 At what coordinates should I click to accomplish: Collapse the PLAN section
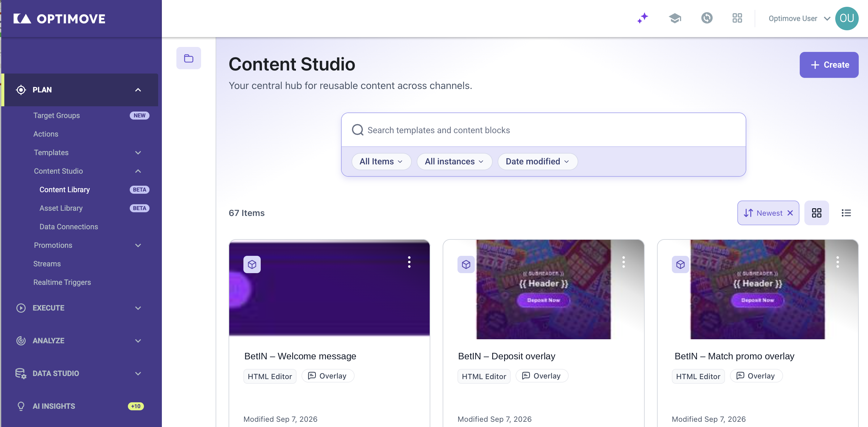click(x=138, y=90)
